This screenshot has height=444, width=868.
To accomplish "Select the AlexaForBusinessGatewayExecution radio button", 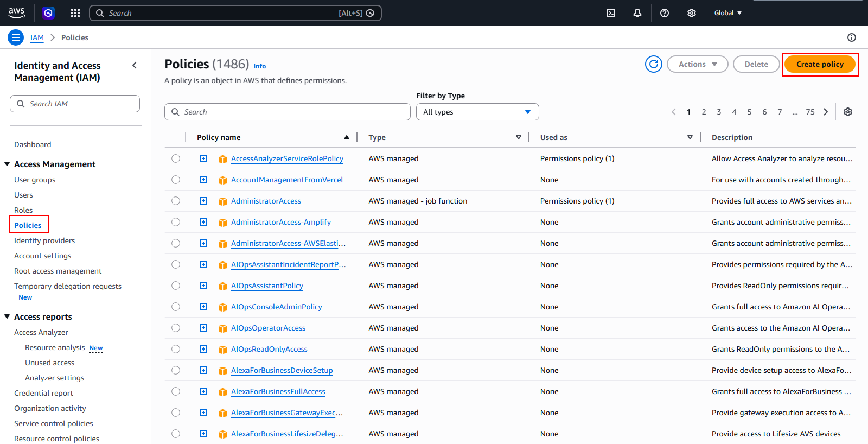I will click(x=176, y=413).
